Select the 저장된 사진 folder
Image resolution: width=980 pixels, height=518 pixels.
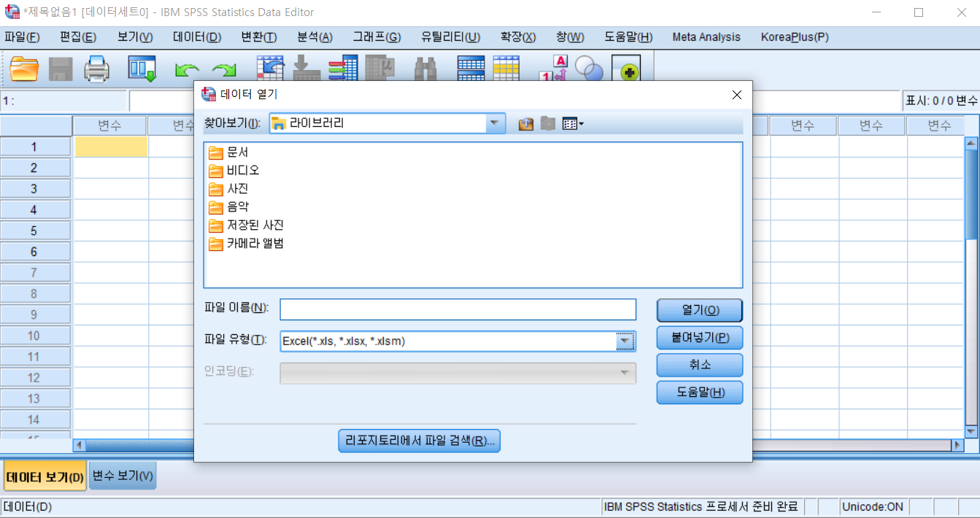(246, 225)
